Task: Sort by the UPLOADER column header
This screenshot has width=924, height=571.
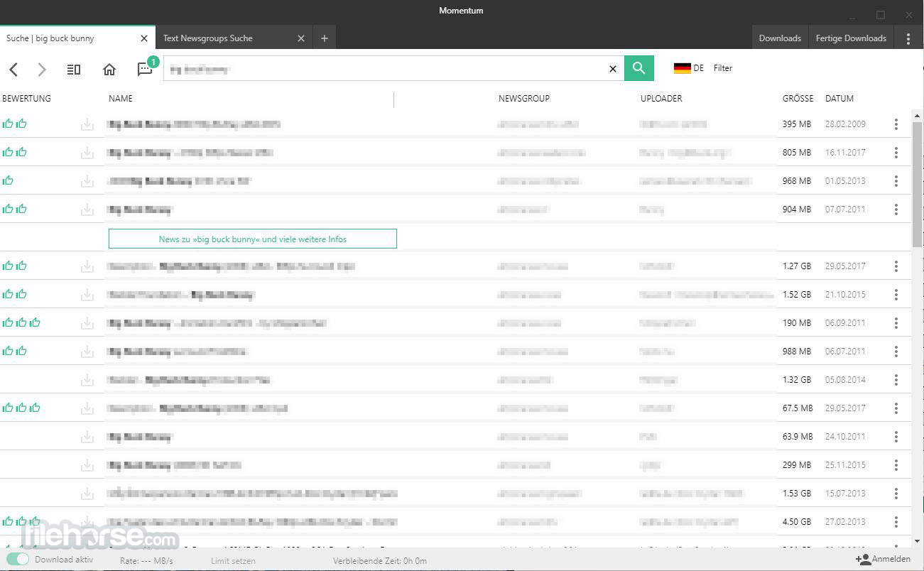Action: (x=661, y=99)
